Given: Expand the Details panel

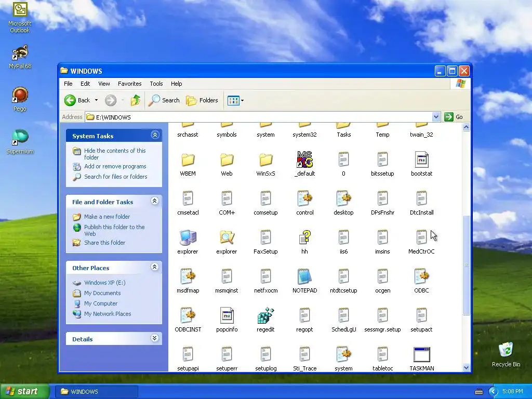Looking at the screenshot, I should [155, 338].
